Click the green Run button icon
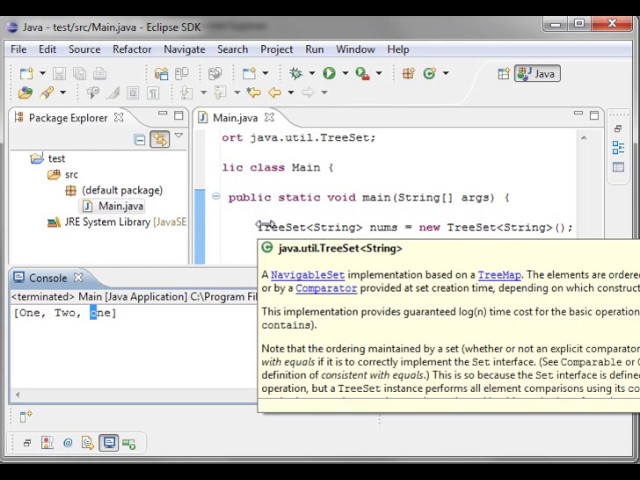This screenshot has height=480, width=640. tap(329, 73)
